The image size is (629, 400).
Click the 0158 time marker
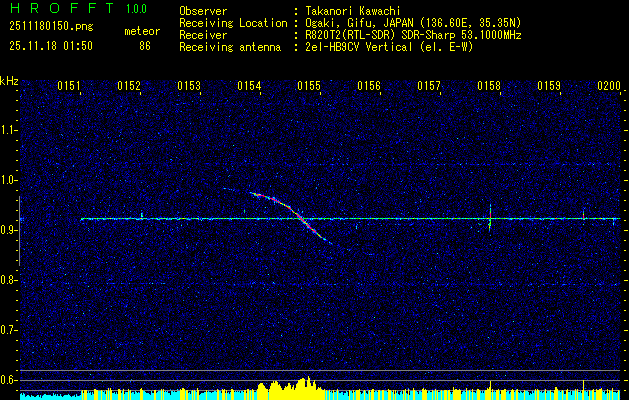(x=489, y=86)
